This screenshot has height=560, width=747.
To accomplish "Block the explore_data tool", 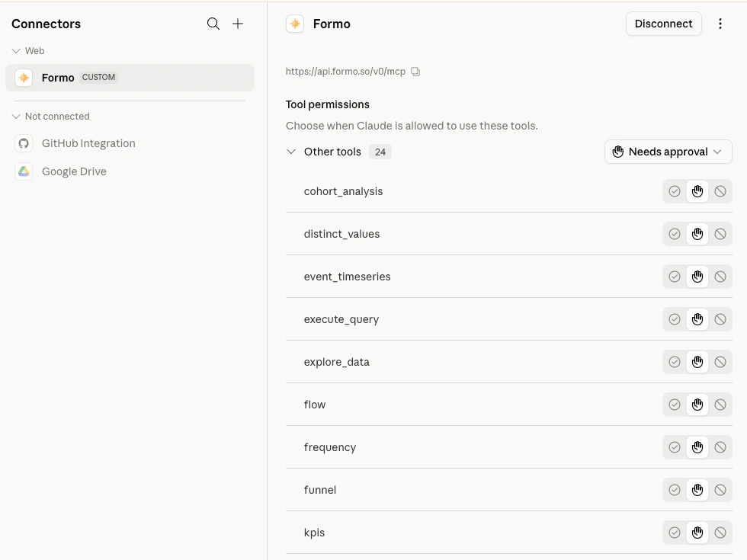I will point(720,362).
